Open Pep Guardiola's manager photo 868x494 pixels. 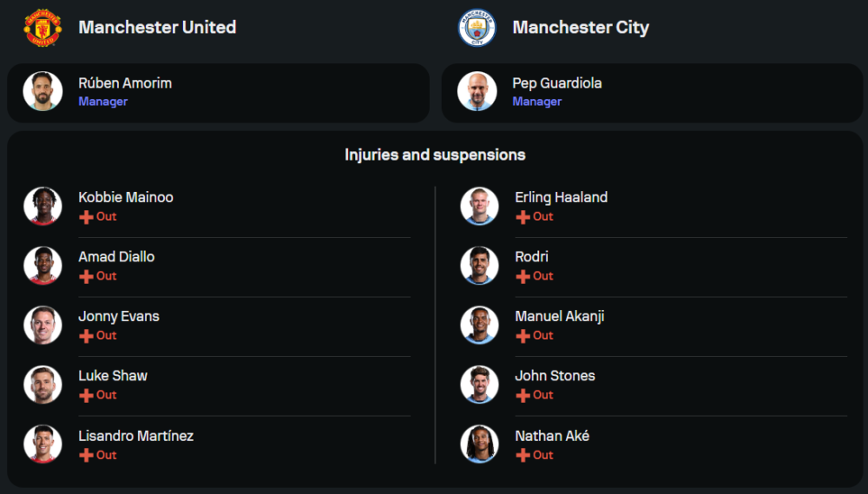(x=477, y=91)
